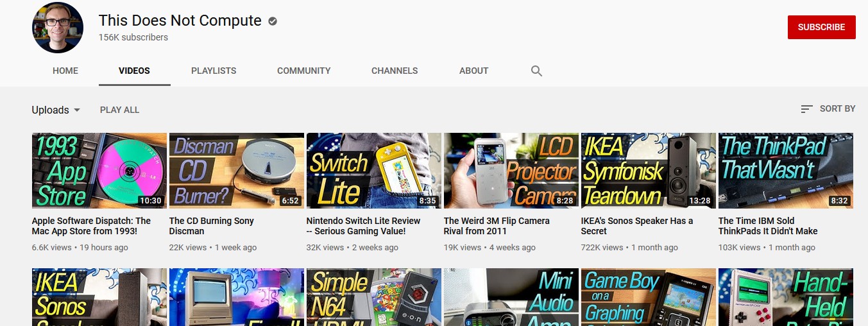The image size is (868, 326).
Task: Switch to the Home tab
Action: [65, 71]
